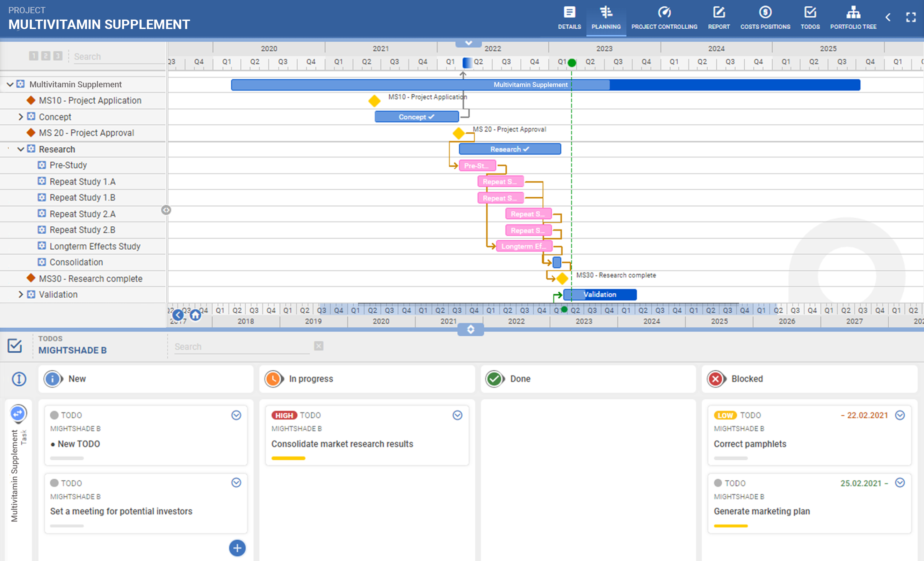Viewport: 924px width, 561px height.
Task: Select outline level 2 button
Action: 45,56
